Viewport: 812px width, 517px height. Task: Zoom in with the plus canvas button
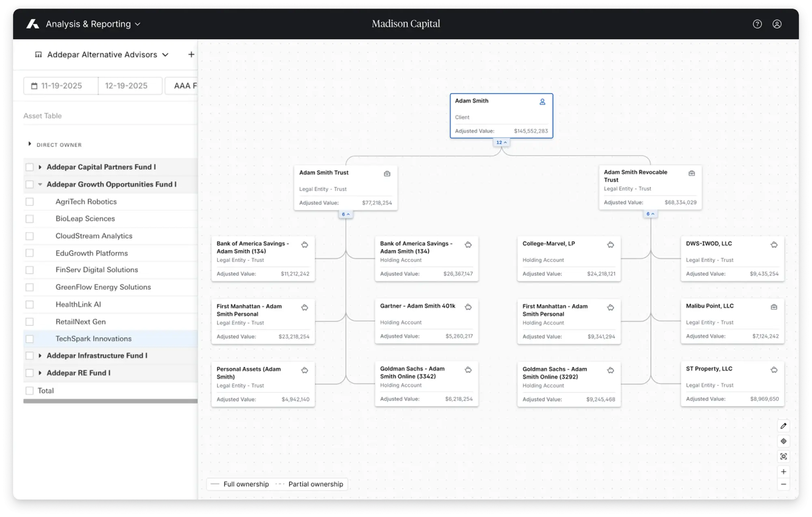[783, 472]
